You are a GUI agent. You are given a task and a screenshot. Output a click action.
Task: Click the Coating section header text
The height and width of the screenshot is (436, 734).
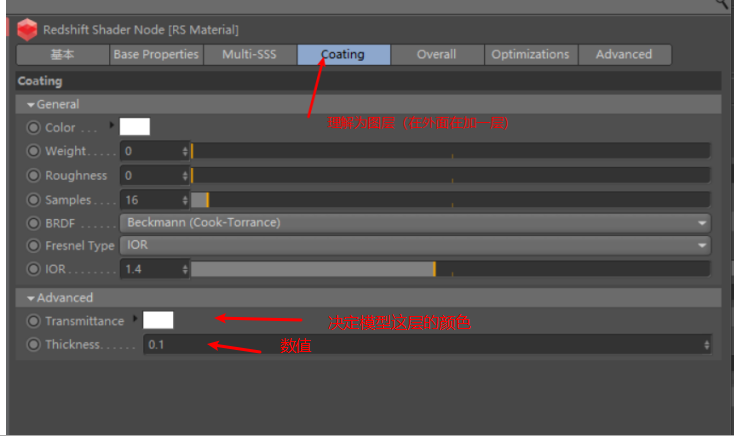[x=40, y=81]
